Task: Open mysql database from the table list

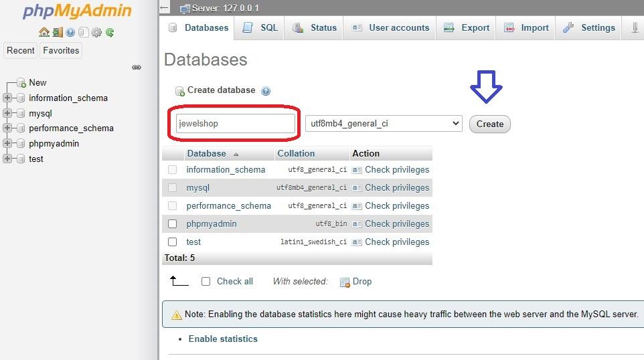Action: pyautogui.click(x=198, y=188)
